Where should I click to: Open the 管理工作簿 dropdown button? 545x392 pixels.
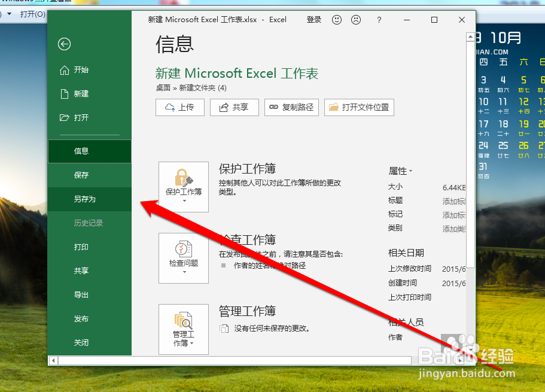pos(184,329)
